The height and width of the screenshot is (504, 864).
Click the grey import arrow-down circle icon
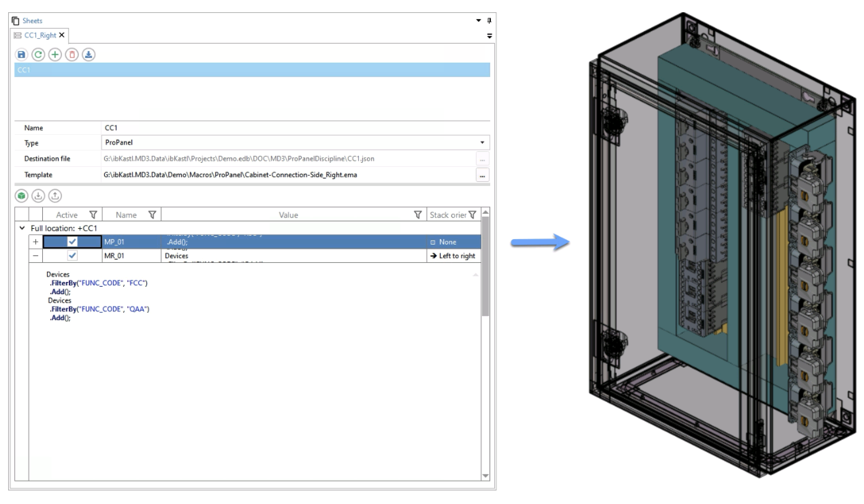click(38, 196)
